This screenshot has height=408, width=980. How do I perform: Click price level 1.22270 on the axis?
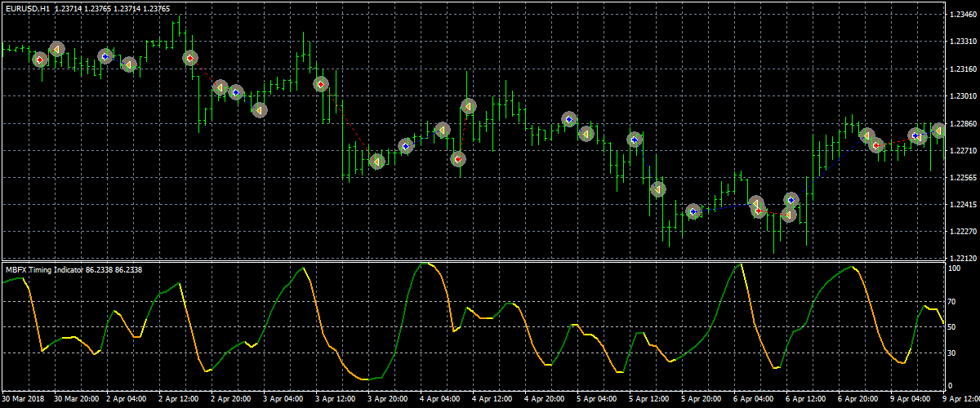(x=964, y=231)
